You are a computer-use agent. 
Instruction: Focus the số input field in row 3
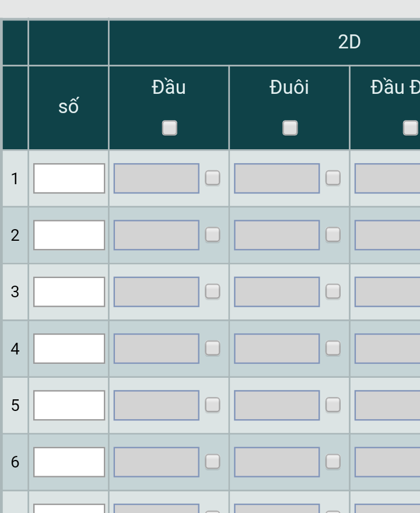pyautogui.click(x=69, y=292)
